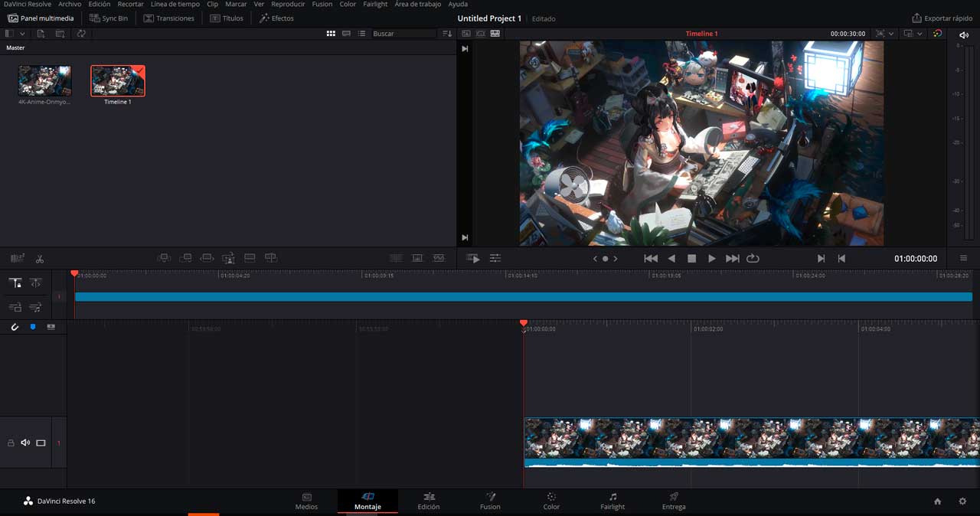Toggle lock on track 1
The image size is (980, 516).
pos(11,443)
